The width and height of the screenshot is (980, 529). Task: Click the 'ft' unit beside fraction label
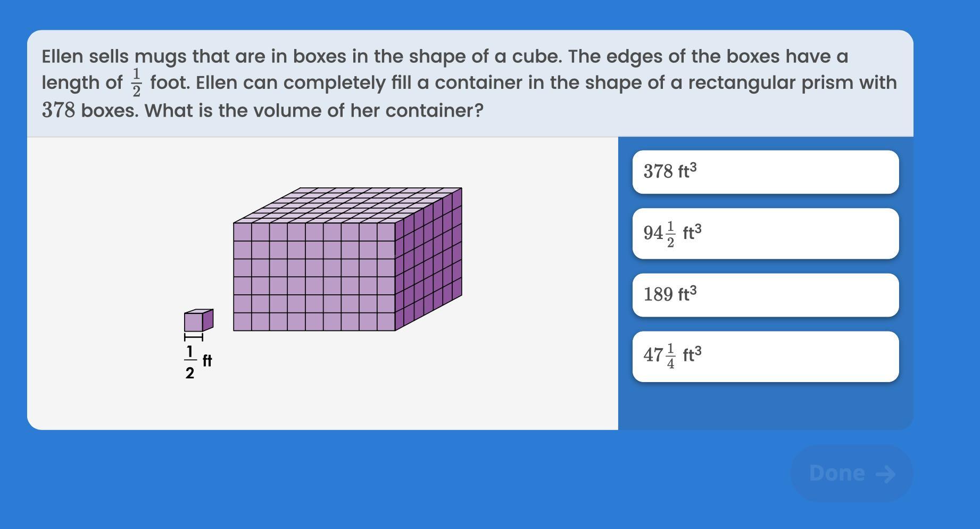pos(207,361)
